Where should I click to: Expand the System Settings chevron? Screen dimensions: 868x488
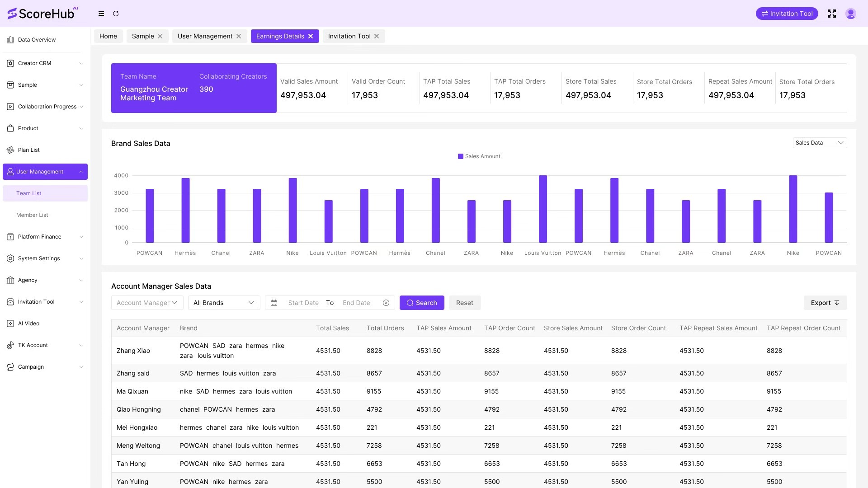[x=81, y=258]
